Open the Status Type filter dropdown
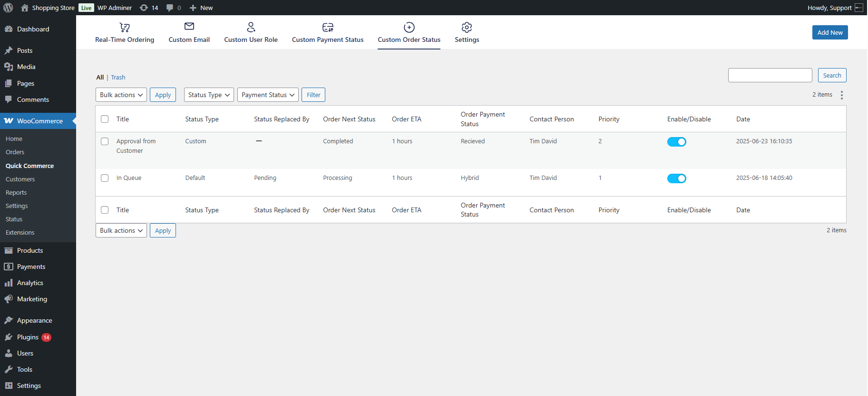Screen dimensions: 868x396 click(x=209, y=95)
